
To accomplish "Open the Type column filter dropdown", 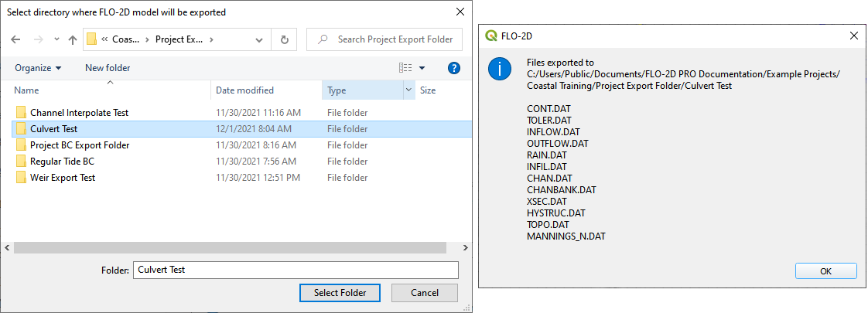I will [408, 90].
